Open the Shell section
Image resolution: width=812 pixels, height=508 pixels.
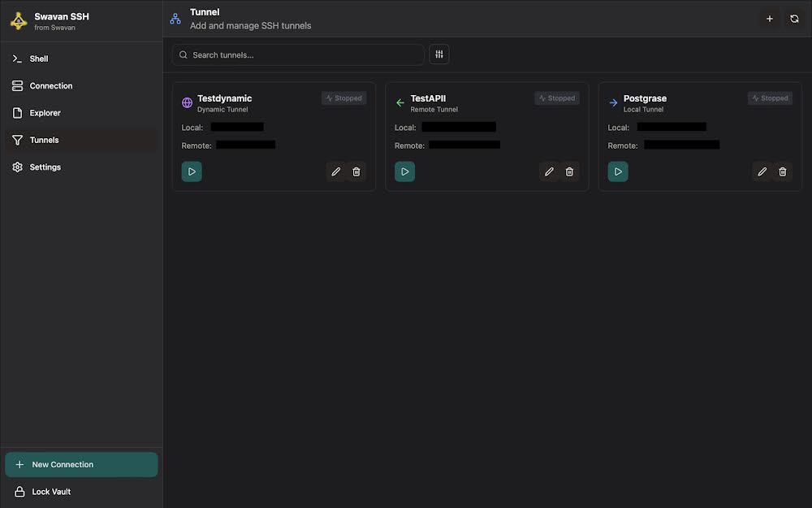click(39, 59)
